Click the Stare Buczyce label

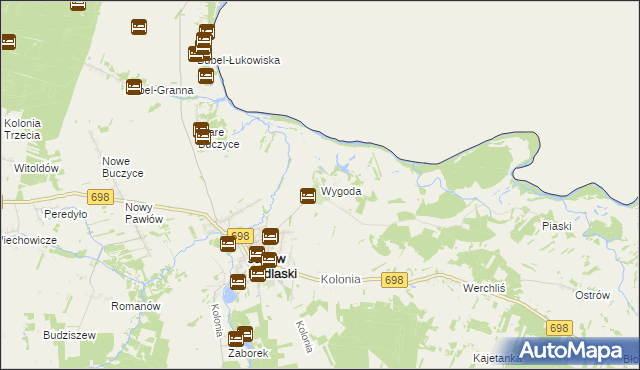(219, 138)
